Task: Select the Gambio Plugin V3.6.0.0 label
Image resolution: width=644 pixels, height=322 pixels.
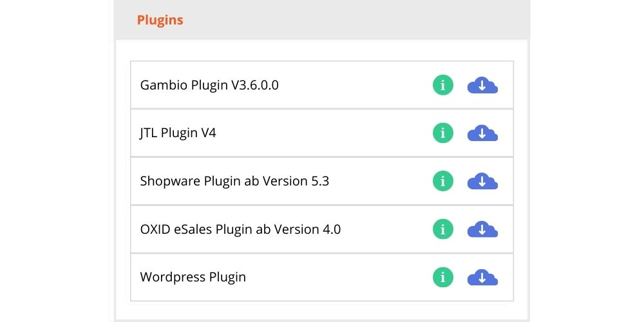Action: (209, 85)
